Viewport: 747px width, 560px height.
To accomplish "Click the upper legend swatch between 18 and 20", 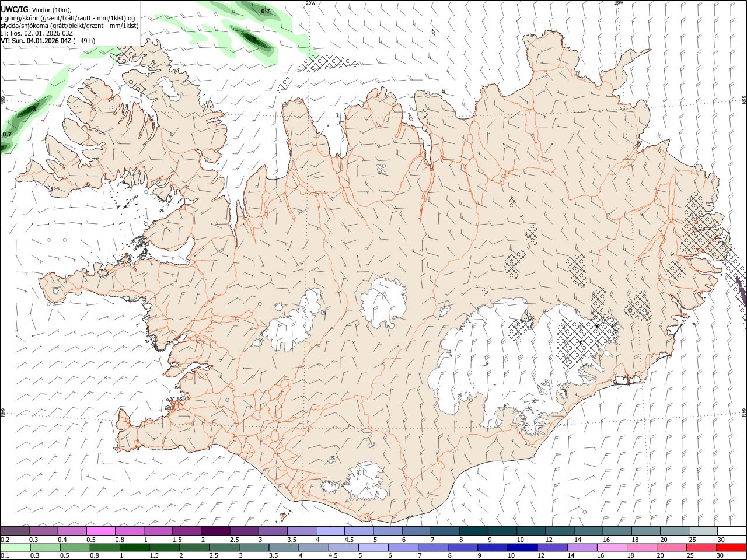I will click(645, 531).
